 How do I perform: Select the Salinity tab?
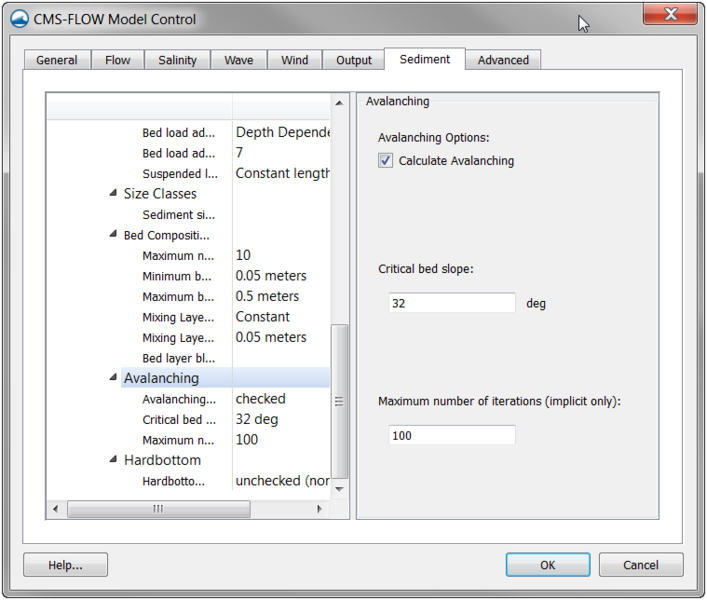(177, 60)
